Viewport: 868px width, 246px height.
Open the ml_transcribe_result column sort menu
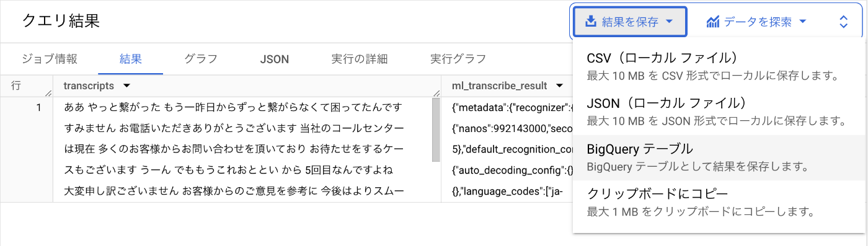[559, 86]
